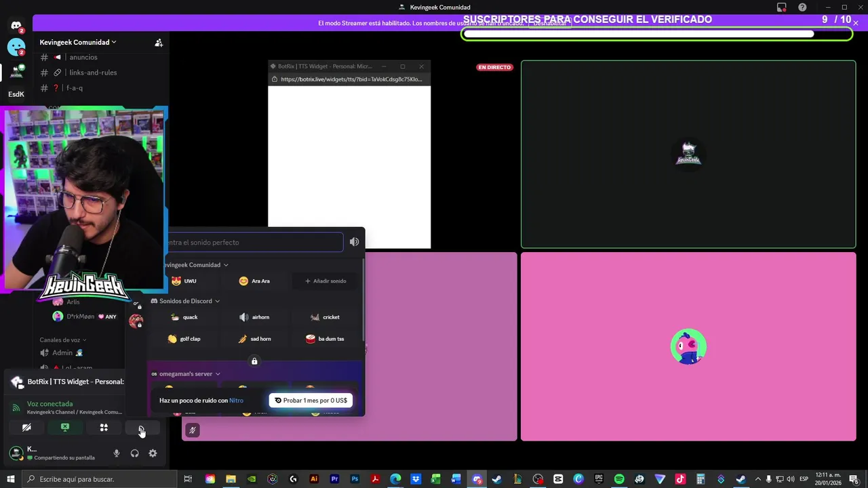The image size is (868, 488).
Task: Click the invite members icon
Action: coord(159,43)
